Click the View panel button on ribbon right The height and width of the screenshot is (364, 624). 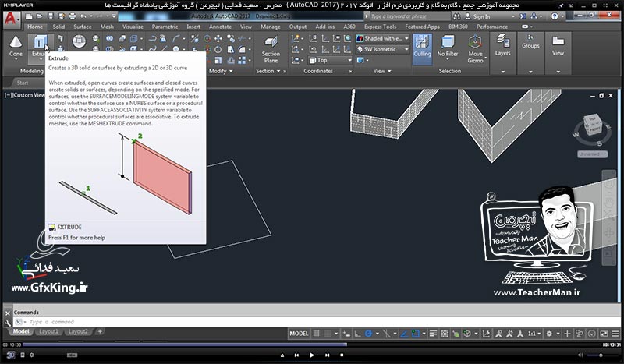[x=558, y=44]
